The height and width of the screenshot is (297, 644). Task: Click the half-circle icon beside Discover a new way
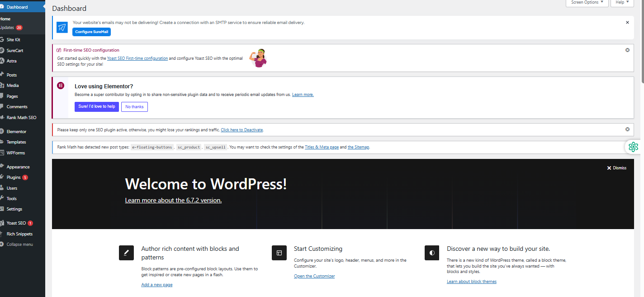(x=432, y=253)
